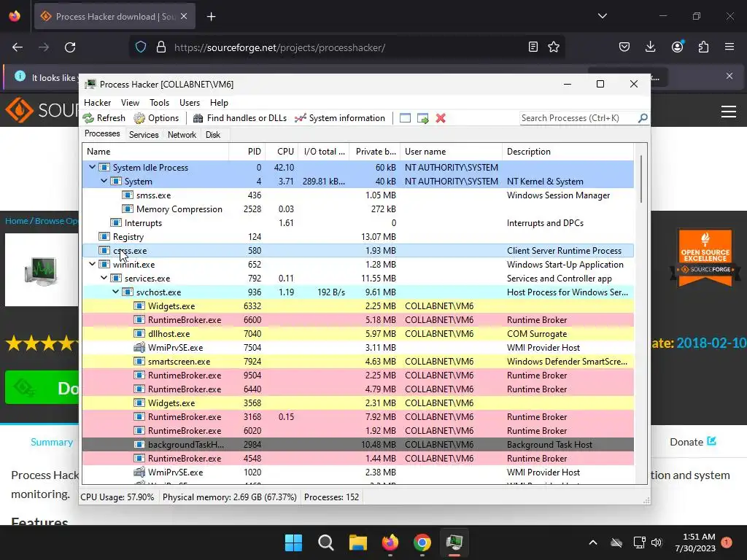
Task: Open File Explorer from the taskbar
Action: [357, 542]
